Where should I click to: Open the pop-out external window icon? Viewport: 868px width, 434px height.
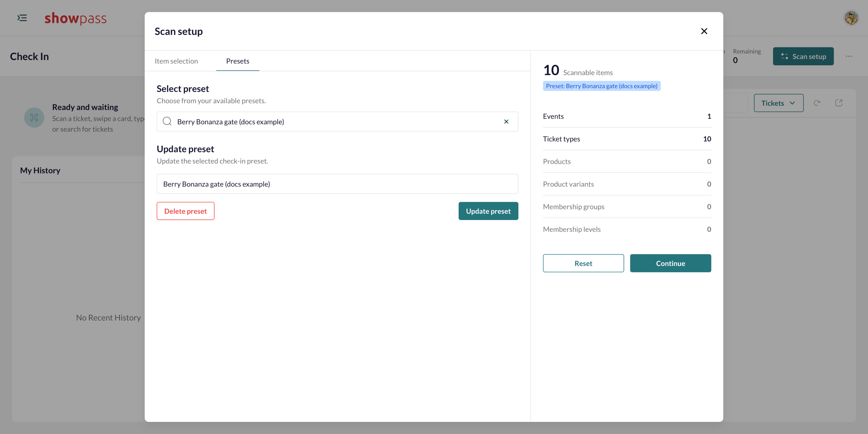click(x=839, y=103)
